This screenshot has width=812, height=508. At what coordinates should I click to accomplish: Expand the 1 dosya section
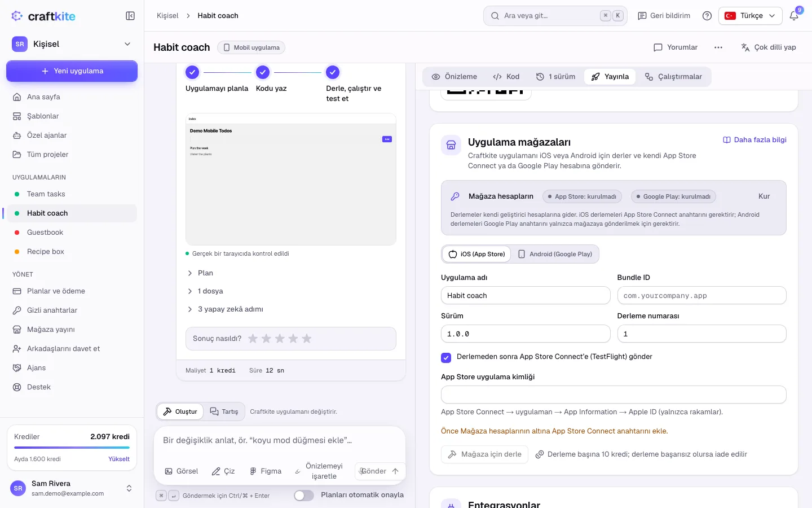click(205, 291)
